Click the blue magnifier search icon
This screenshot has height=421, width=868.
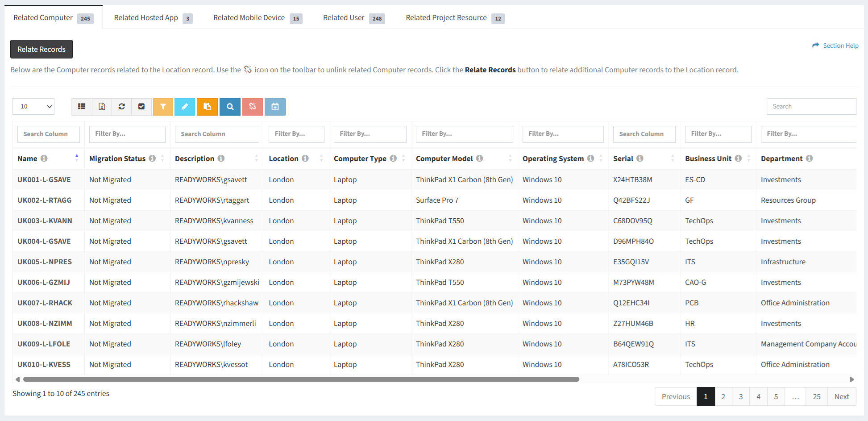tap(230, 107)
